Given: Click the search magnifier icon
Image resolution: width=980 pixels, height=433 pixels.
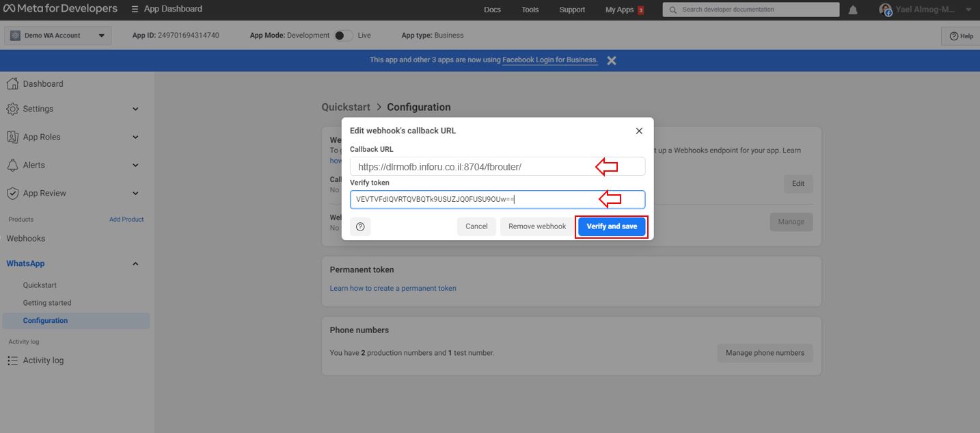Looking at the screenshot, I should coord(673,10).
